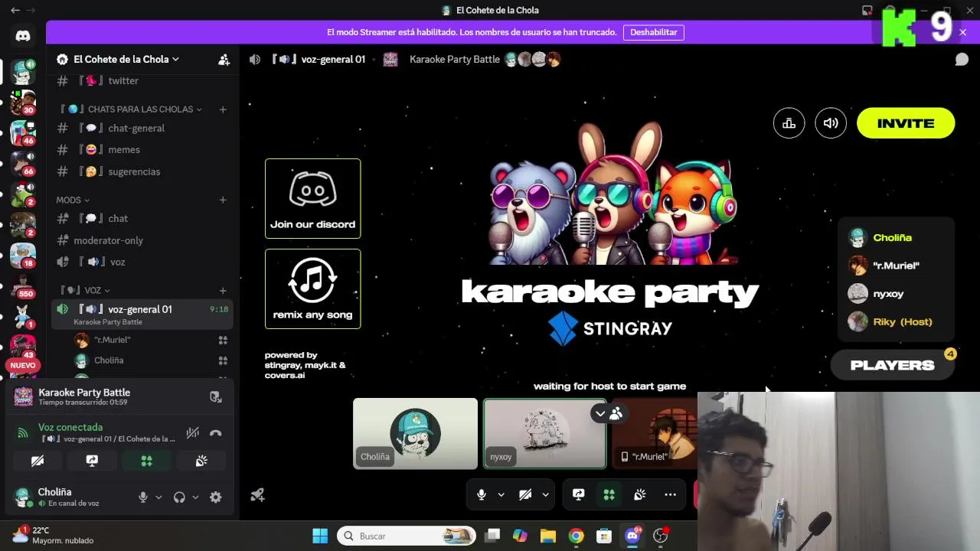The height and width of the screenshot is (551, 980).
Task: Create channel in CHATS PARA LAS CHOLAS
Action: tap(223, 109)
